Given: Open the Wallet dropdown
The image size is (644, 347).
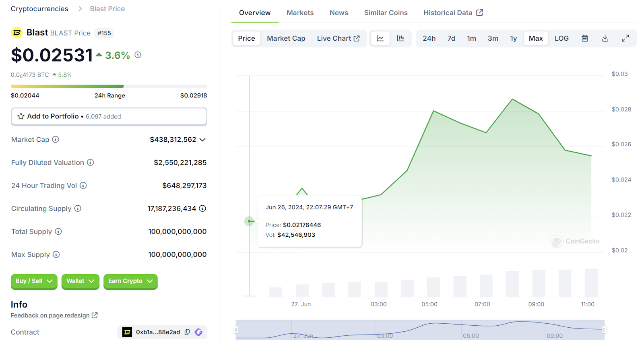Looking at the screenshot, I should coord(80,281).
